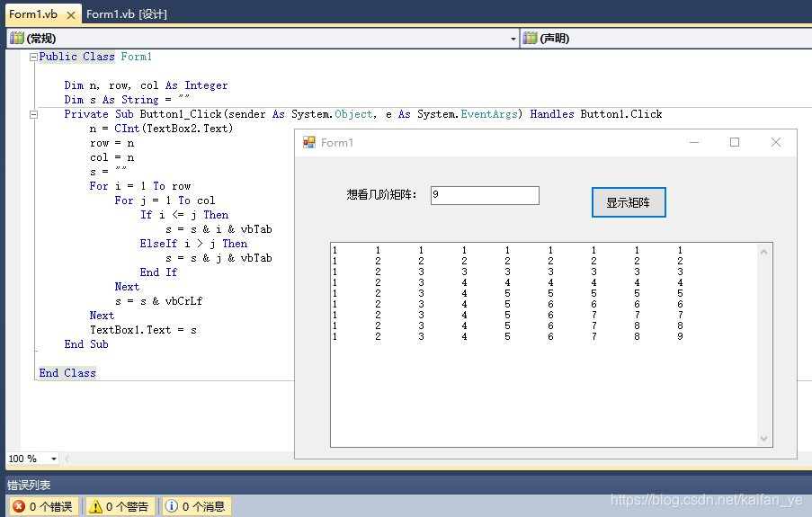
Task: Toggle the 0 个警告 filter
Action: click(119, 506)
